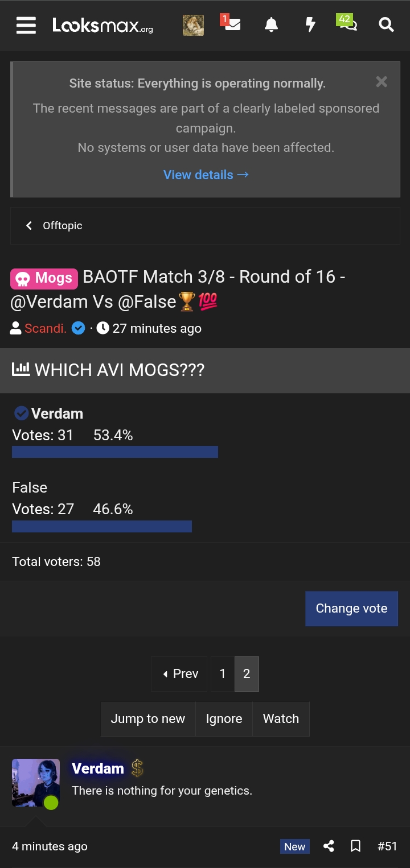The height and width of the screenshot is (868, 410).
Task: Click the lightning bolt what's new icon
Action: point(310,25)
